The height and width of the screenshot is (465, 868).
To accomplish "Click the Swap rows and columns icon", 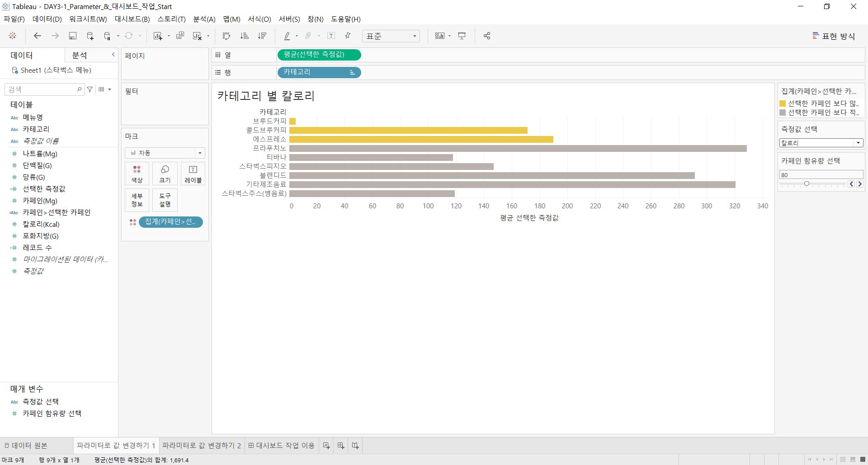I will (226, 36).
